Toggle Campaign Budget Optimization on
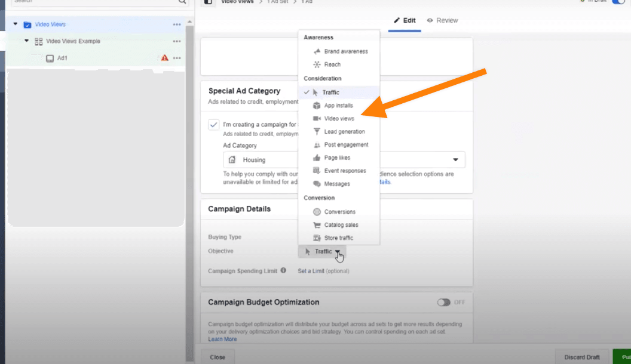The image size is (631, 364). point(444,302)
